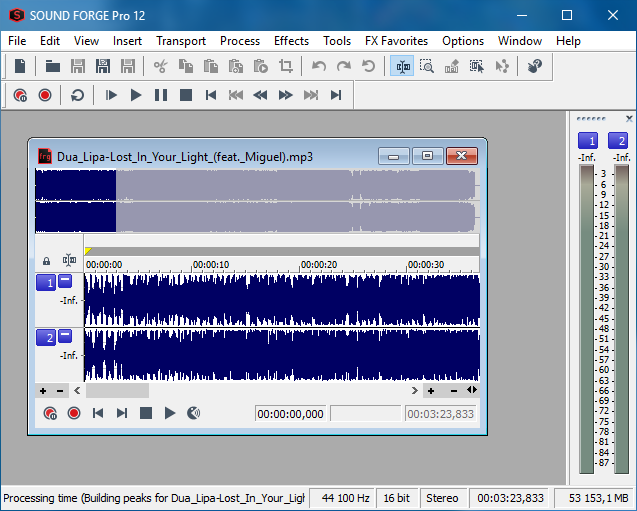Collapse channel 1 with minus button
Screen dimensions: 637x511
point(65,281)
